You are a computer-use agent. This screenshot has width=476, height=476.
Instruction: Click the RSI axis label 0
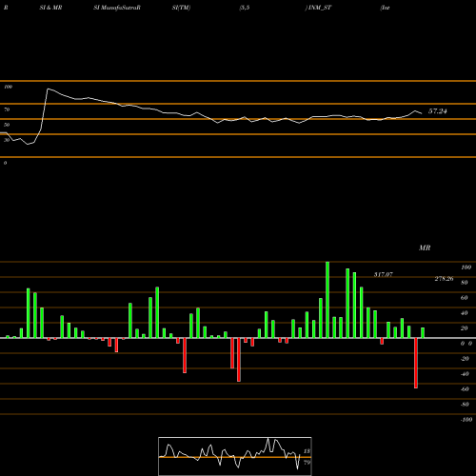pos(5,163)
